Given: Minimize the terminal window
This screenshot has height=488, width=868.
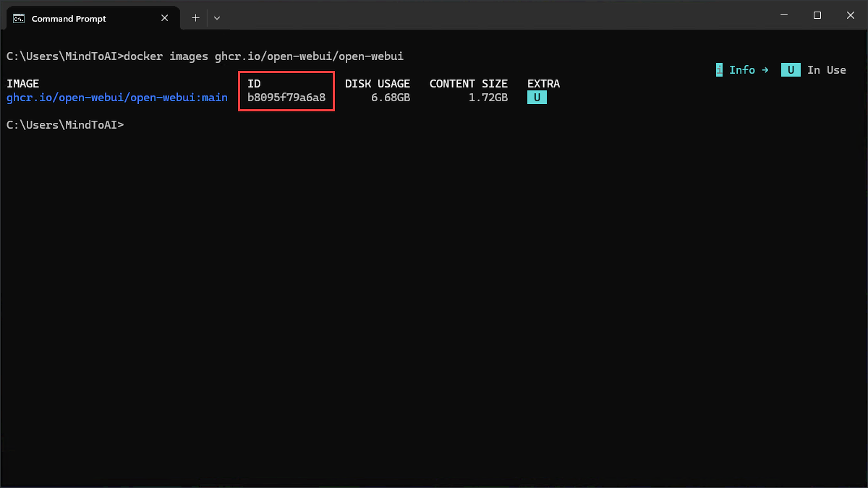Looking at the screenshot, I should [784, 15].
